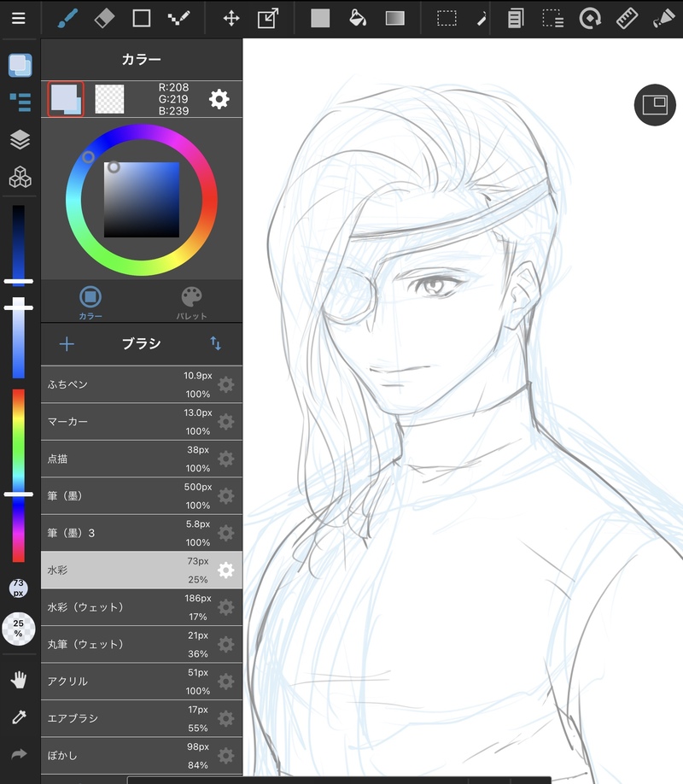
Task: Open the hamburger main menu
Action: pyautogui.click(x=19, y=19)
